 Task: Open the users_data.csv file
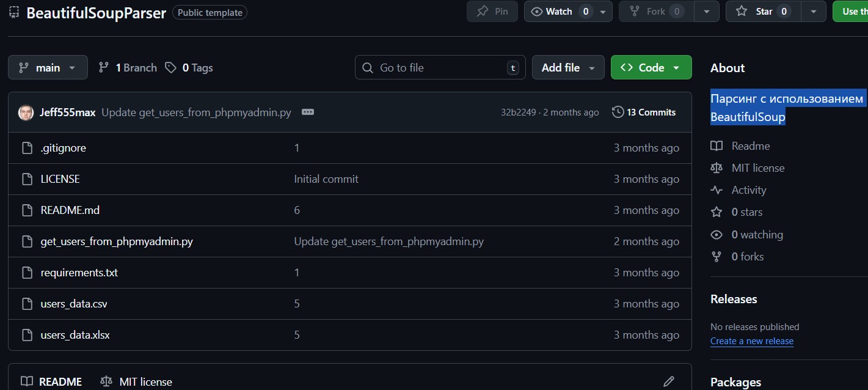[74, 304]
